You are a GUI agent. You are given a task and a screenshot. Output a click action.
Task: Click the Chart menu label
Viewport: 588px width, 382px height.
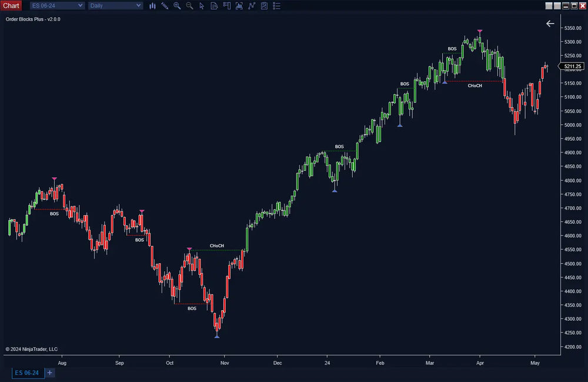[x=11, y=5]
